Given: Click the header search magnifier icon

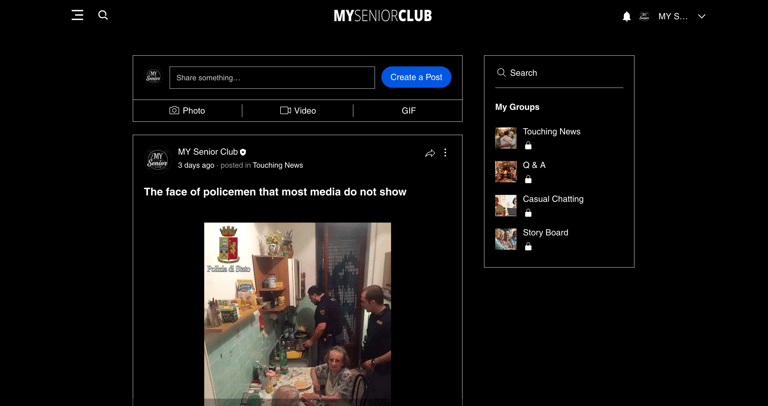Looking at the screenshot, I should coord(103,15).
